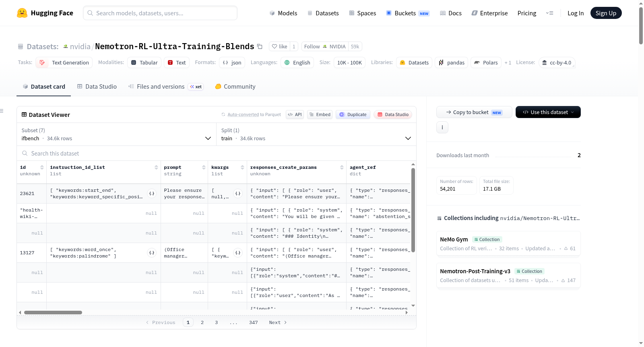This screenshot has height=347, width=644.
Task: Expand the instruction_id_list cell in row 13127
Action: [x=152, y=253]
